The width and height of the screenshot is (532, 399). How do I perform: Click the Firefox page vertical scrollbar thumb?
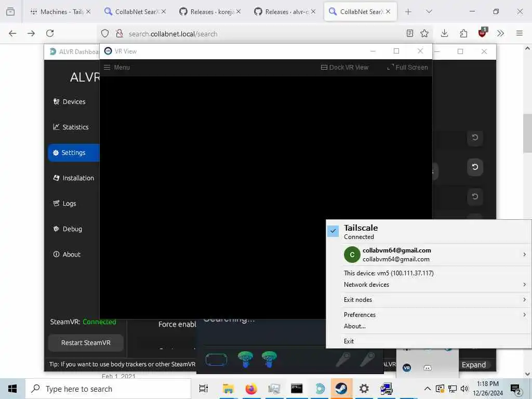coord(527,133)
